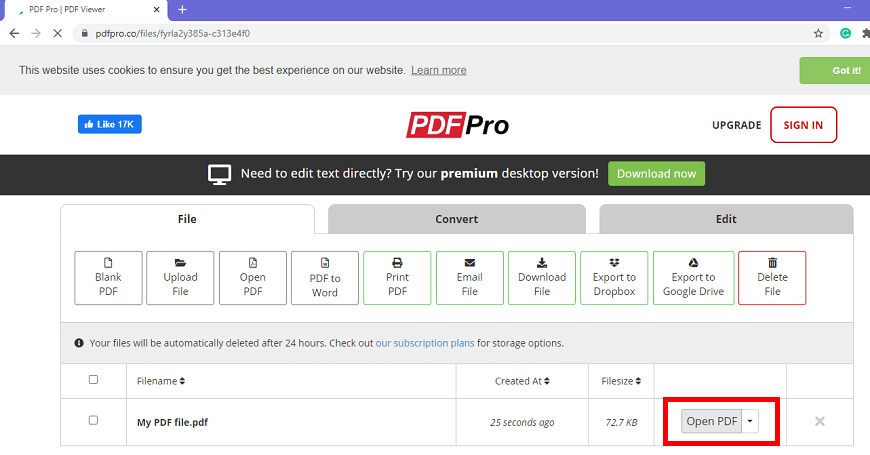Click the address bar URL
This screenshot has height=455, width=870.
click(173, 33)
